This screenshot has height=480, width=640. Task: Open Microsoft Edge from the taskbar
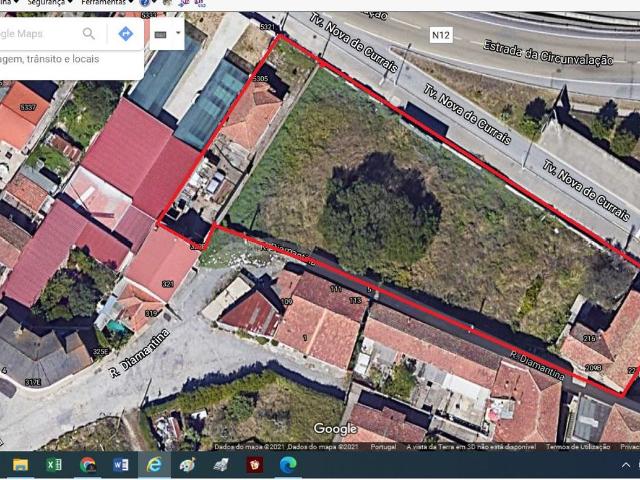[288, 464]
